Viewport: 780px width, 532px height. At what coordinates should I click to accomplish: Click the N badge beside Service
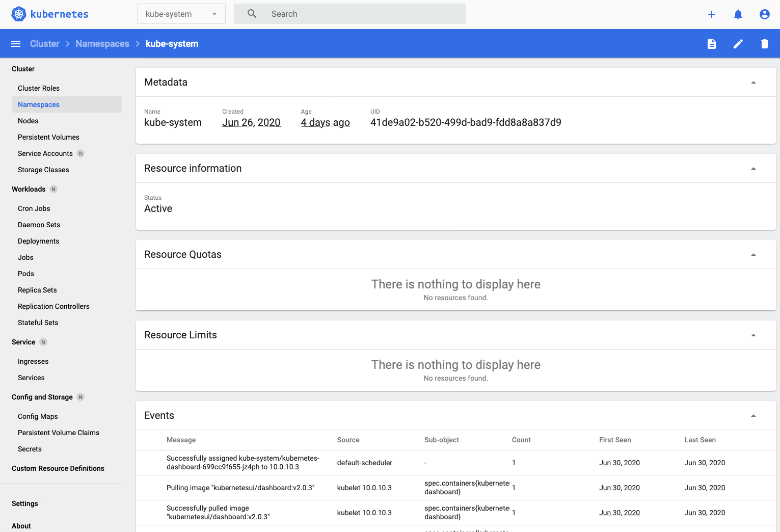pos(43,342)
